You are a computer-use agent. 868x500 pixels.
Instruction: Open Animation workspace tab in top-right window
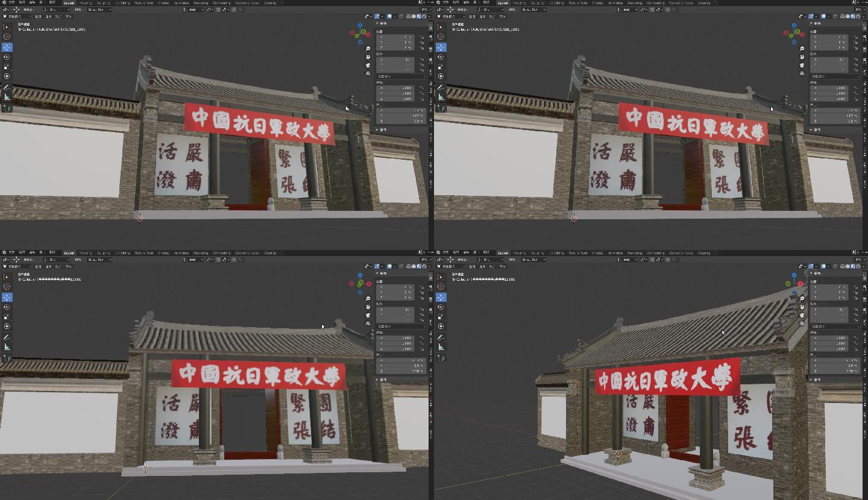point(615,2)
